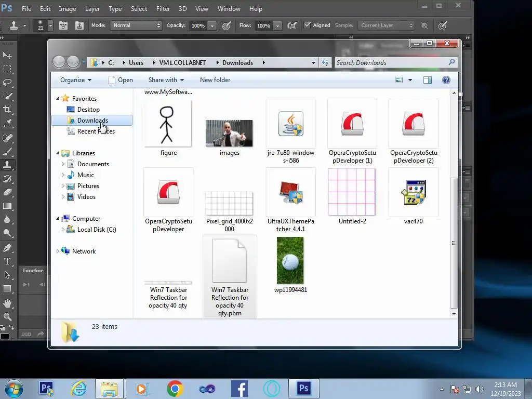The image size is (532, 399).
Task: Open Explorer help icon
Action: tap(446, 80)
